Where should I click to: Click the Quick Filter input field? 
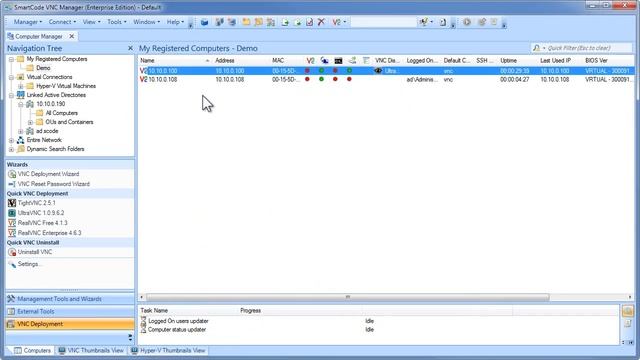click(588, 48)
